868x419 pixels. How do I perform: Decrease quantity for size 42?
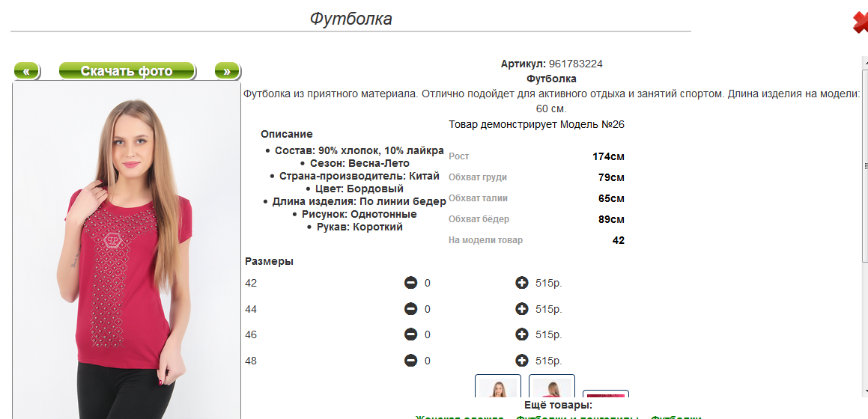pos(410,283)
